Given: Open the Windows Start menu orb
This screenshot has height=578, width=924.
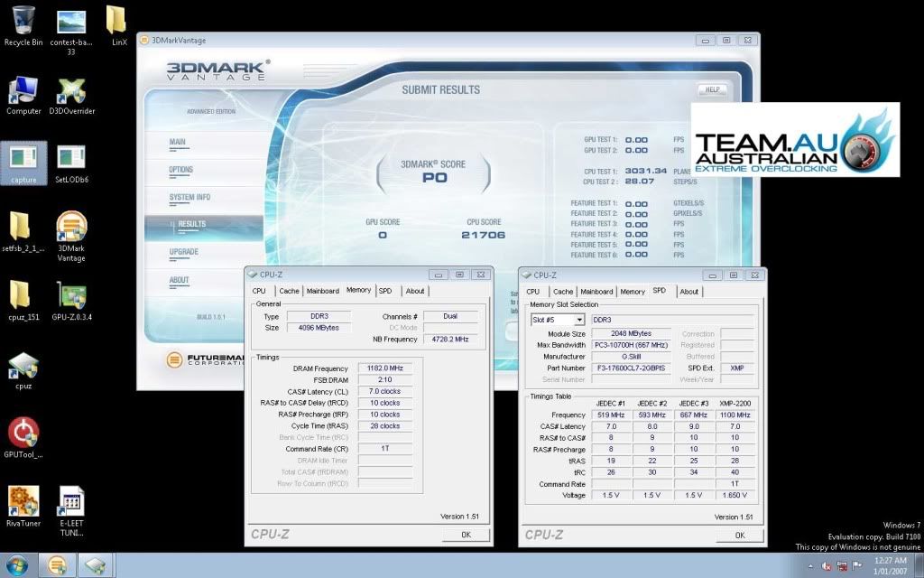Looking at the screenshot, I should 16,565.
